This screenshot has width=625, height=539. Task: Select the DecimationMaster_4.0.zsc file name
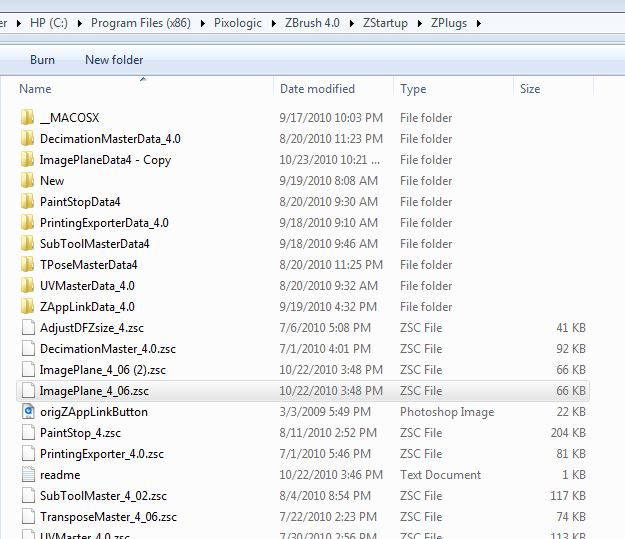108,349
